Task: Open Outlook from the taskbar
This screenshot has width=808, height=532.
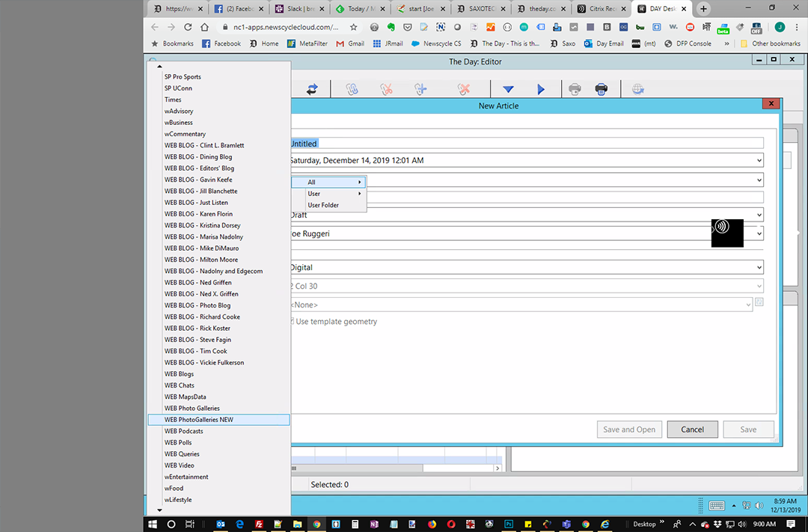Action: (221, 524)
